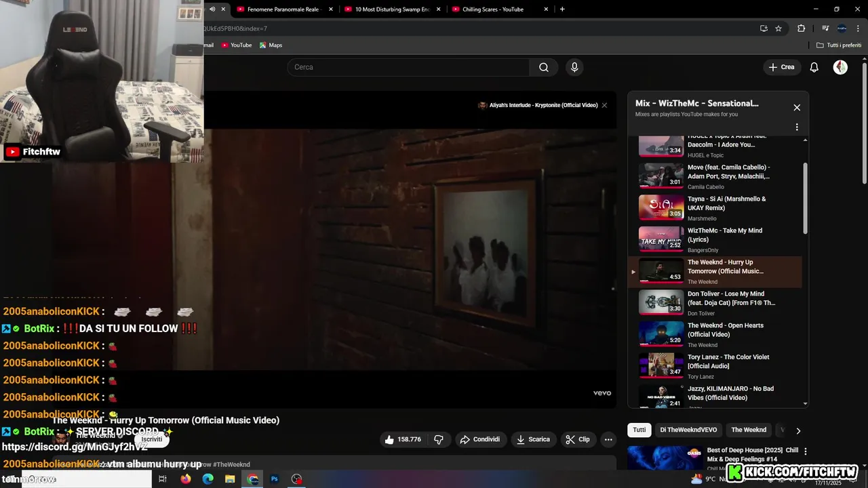The image size is (868, 488).
Task: Click the Mix playlist scrollbar
Action: 806,199
